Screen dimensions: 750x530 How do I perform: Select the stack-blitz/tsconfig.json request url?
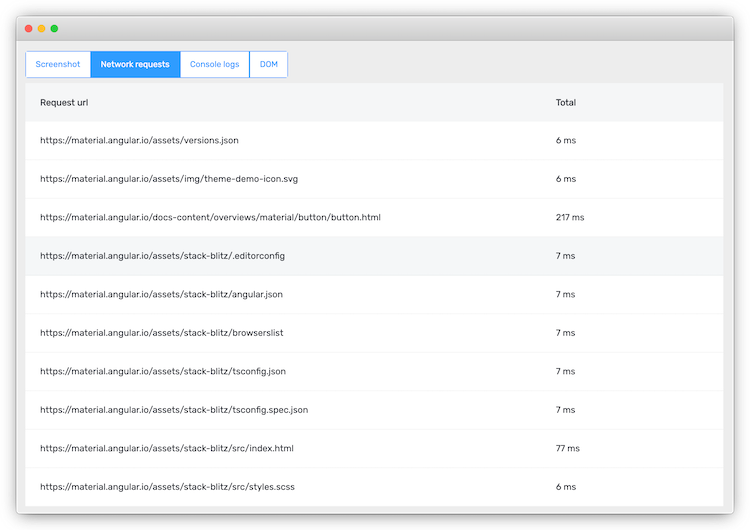click(163, 371)
